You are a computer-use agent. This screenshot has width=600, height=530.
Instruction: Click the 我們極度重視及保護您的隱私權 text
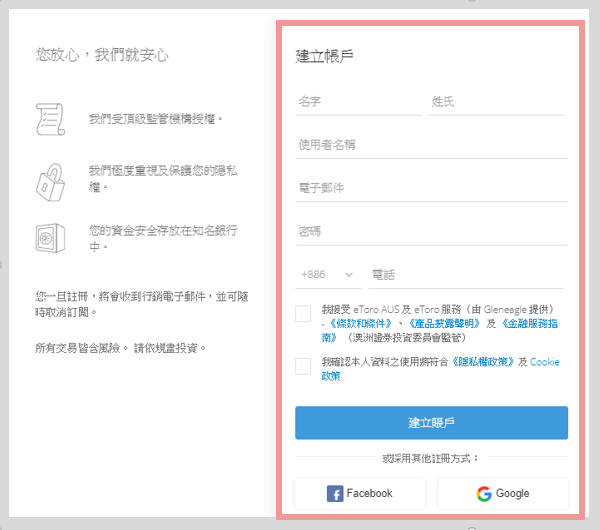(x=163, y=179)
